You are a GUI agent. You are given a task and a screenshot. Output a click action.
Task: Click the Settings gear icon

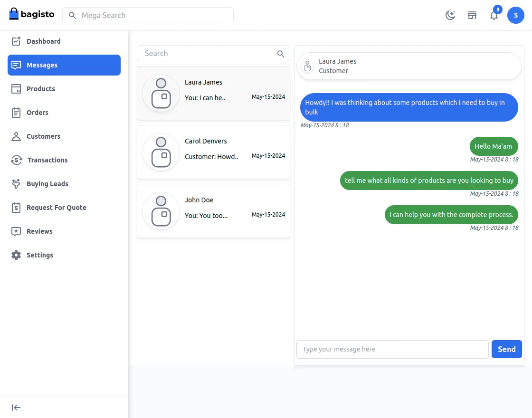coord(16,255)
